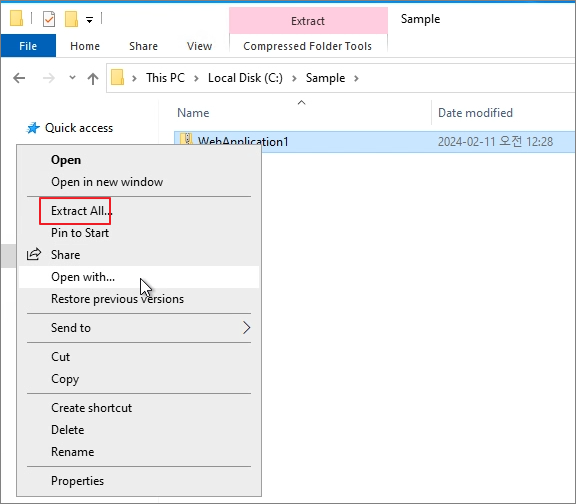The height and width of the screenshot is (504, 576).
Task: Open the Compressed Folder Tools tab
Action: tap(307, 46)
